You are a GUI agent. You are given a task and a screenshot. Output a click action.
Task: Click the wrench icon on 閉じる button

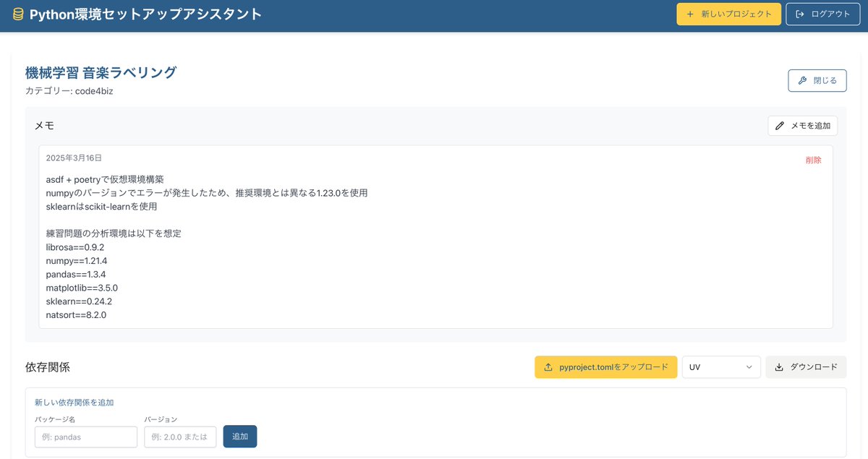802,80
